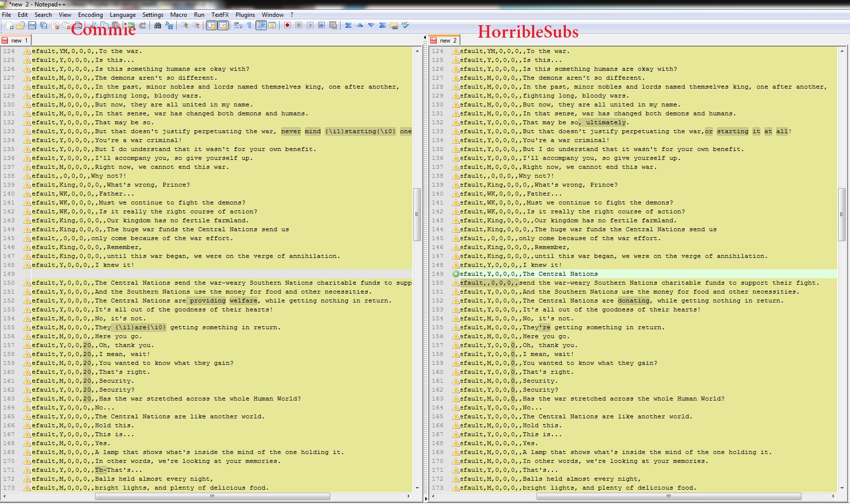Create a new document with New icon
This screenshot has height=504, width=850.
pyautogui.click(x=9, y=25)
